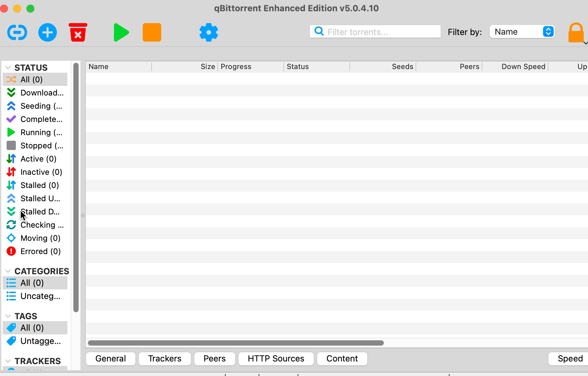The height and width of the screenshot is (376, 588).
Task: Open Preferences with the blue gear icon
Action: click(x=209, y=32)
